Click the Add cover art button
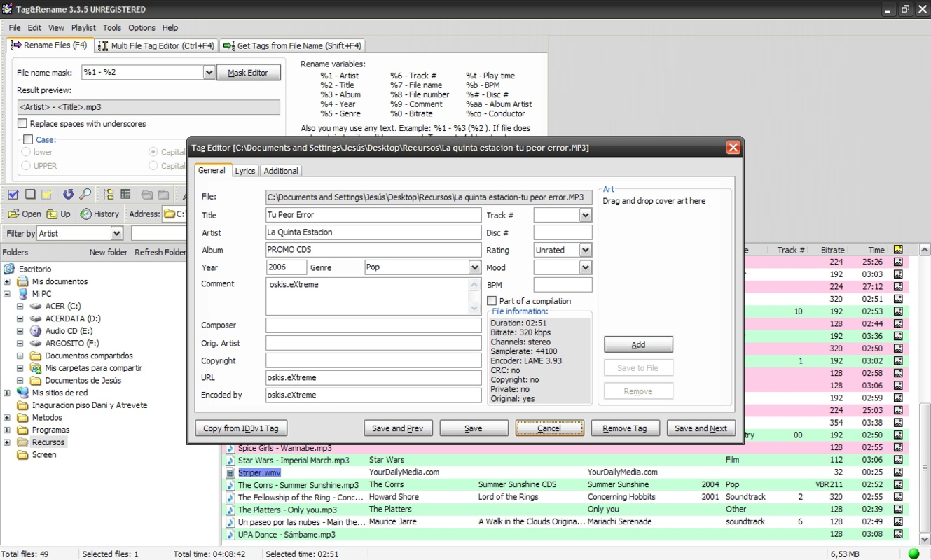Viewport: 931px width, 560px height. pyautogui.click(x=638, y=344)
